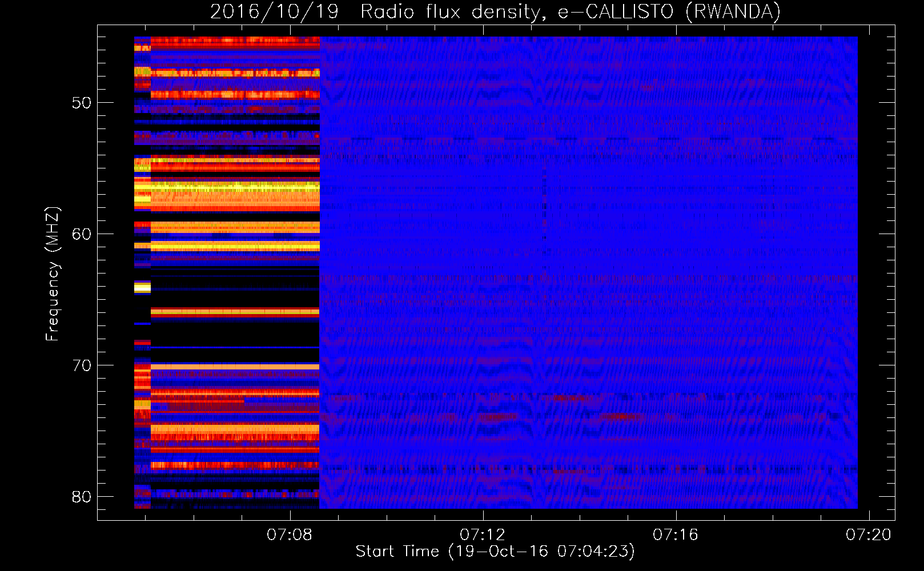Click the '70' frequency tick label
This screenshot has width=924, height=571.
[x=82, y=365]
